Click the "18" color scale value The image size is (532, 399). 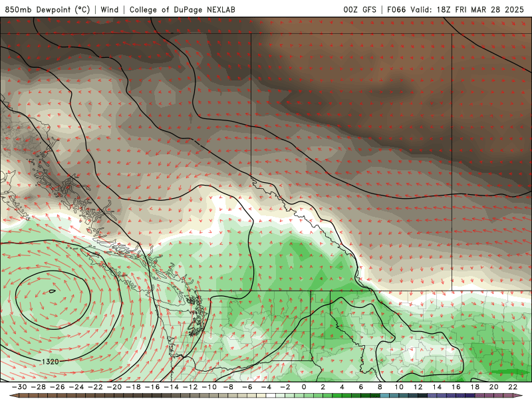tap(475, 387)
